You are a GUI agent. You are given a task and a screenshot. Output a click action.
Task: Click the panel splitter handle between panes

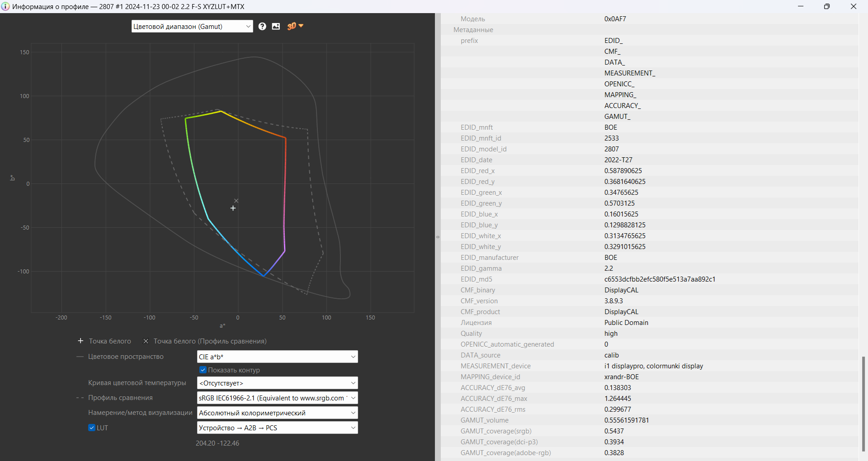point(438,237)
